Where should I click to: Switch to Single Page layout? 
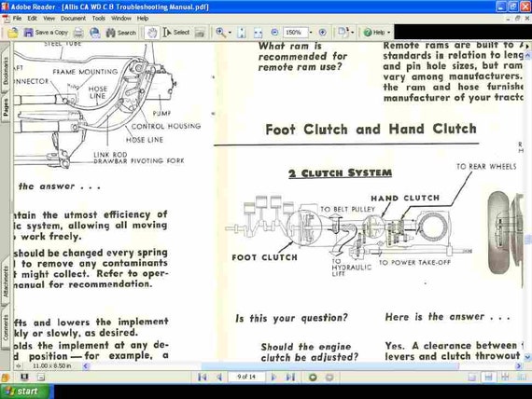[472, 377]
